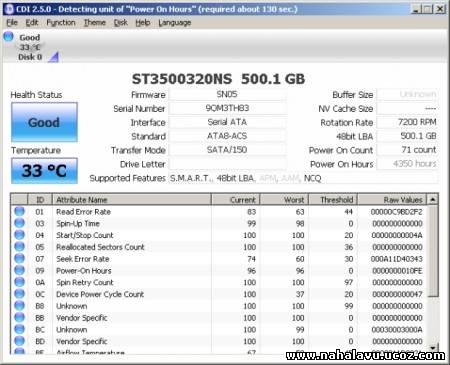Click the scroll down arrow of attribute list
450x365 pixels.
click(x=433, y=348)
